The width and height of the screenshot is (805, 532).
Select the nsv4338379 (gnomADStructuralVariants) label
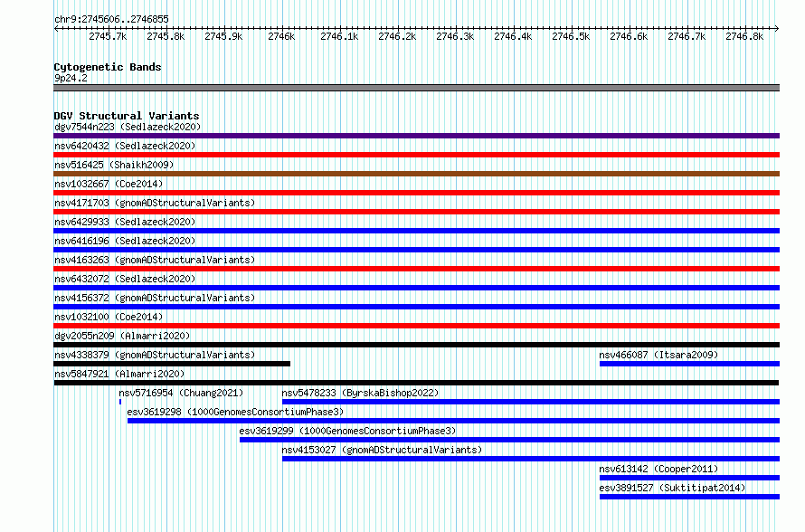155,355
